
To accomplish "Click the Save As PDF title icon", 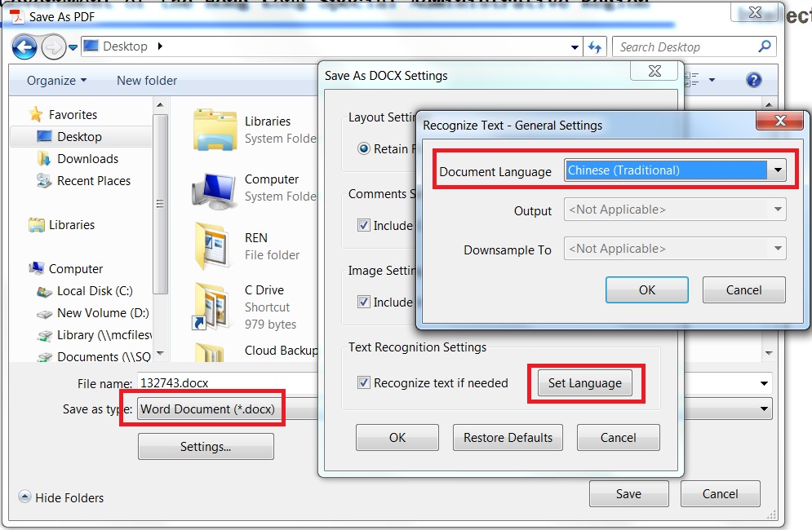I will point(18,16).
